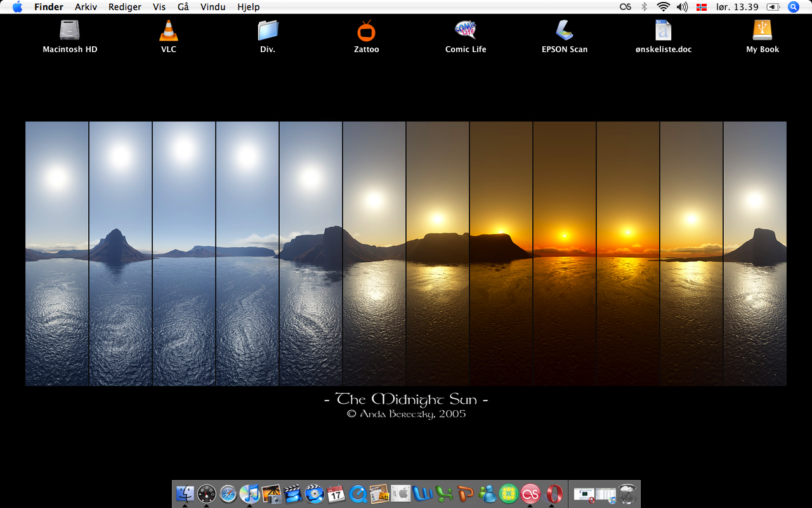812x508 pixels.
Task: Open Dashboard from the Dock
Action: point(207,493)
